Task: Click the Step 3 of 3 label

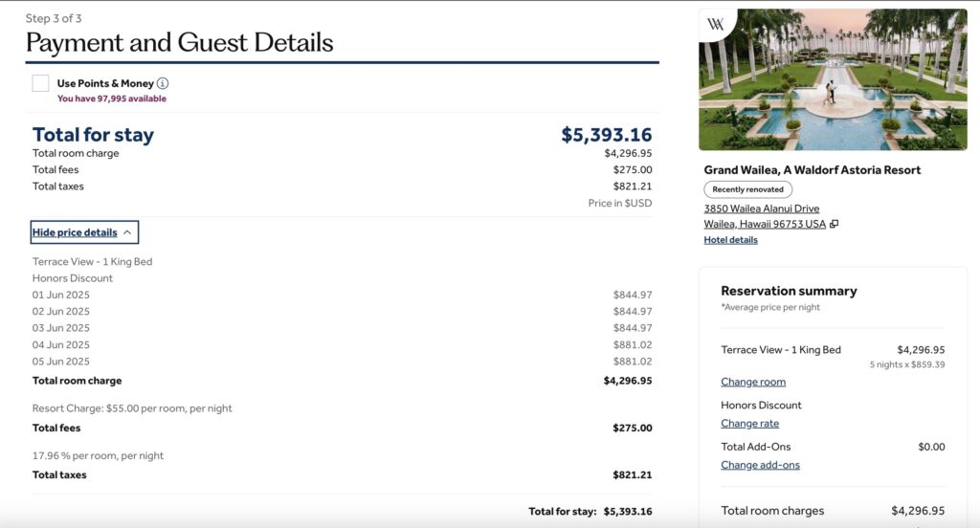Action: coord(54,18)
